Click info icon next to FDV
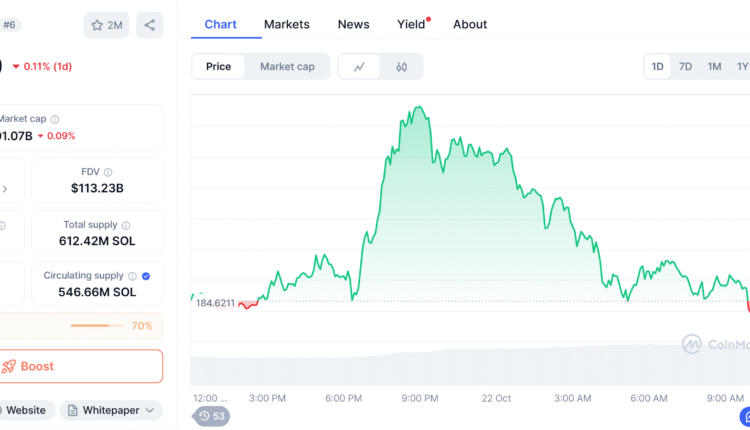Screen dimensions: 750x430 108,172
